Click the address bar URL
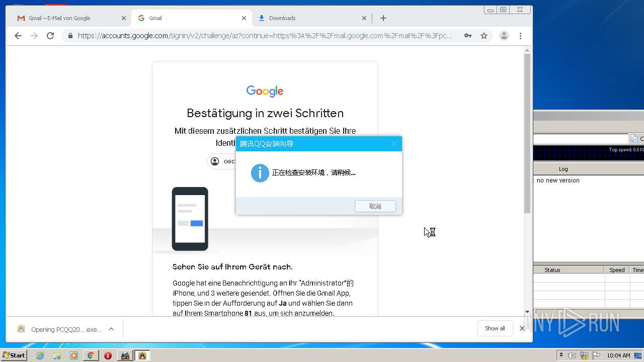 [x=265, y=36]
